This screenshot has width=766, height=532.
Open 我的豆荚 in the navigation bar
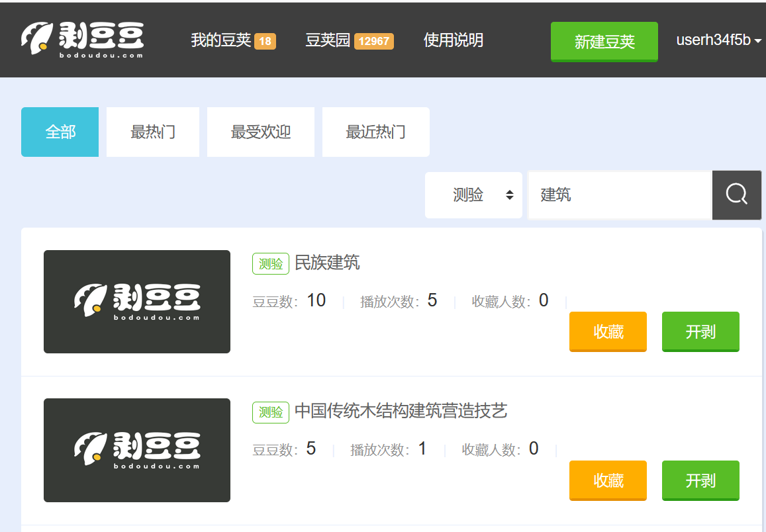point(221,40)
